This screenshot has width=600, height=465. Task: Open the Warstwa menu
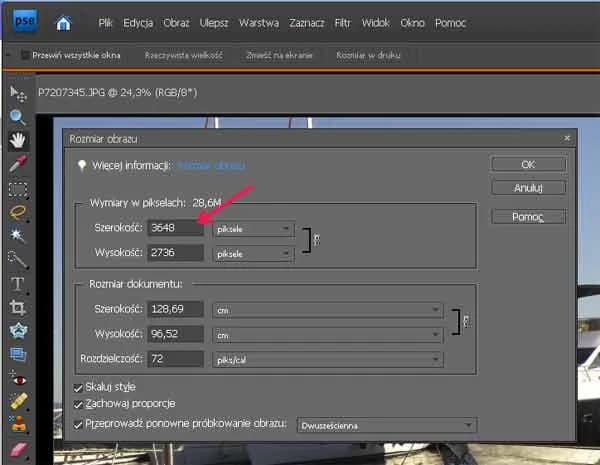tap(261, 22)
